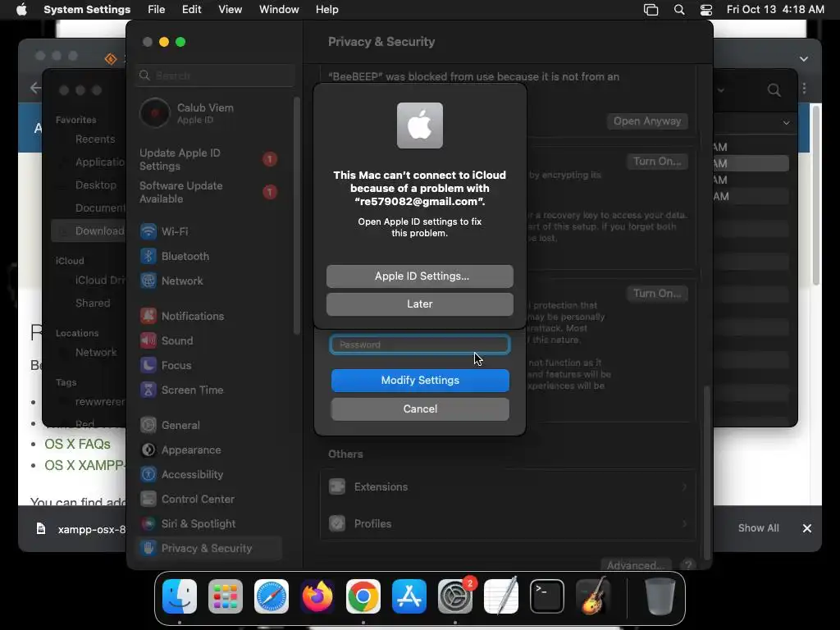Open the File menu
Screen dimensions: 840x630
coord(157,10)
